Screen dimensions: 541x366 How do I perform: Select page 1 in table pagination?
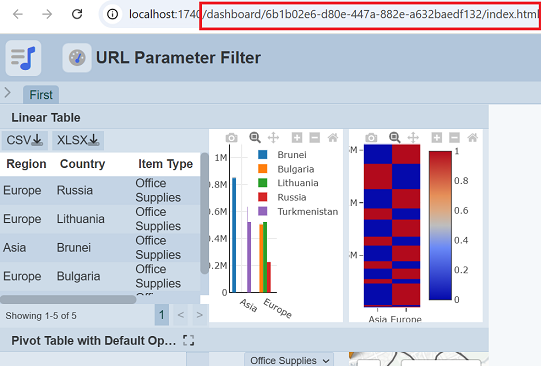[x=162, y=315]
